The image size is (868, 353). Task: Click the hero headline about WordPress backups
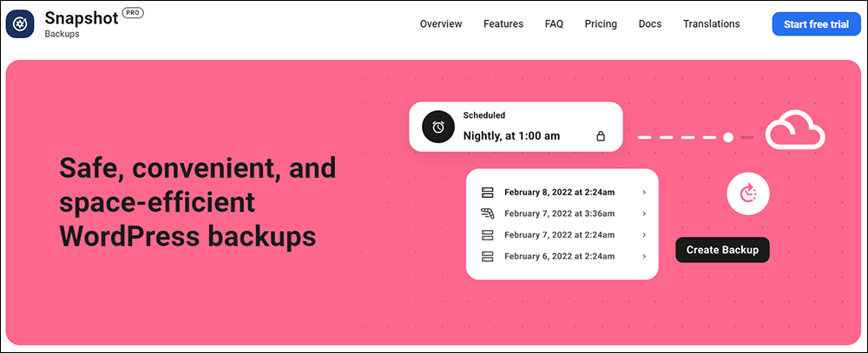click(x=198, y=202)
